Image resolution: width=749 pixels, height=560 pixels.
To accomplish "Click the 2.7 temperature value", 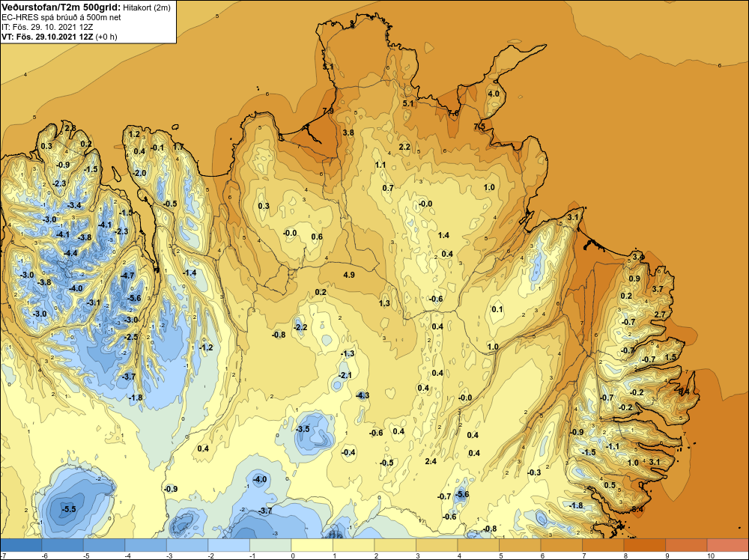I will (660, 314).
